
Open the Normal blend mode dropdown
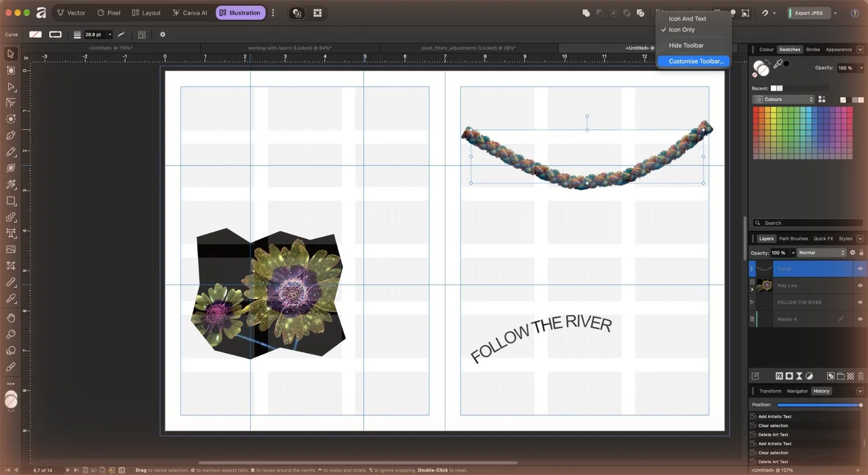[x=821, y=252]
